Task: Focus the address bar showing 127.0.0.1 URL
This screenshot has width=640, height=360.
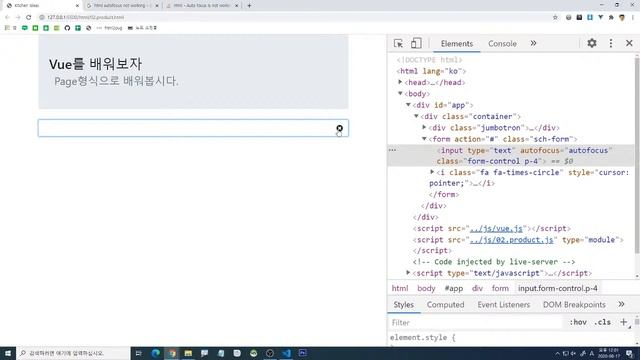Action: click(x=294, y=17)
